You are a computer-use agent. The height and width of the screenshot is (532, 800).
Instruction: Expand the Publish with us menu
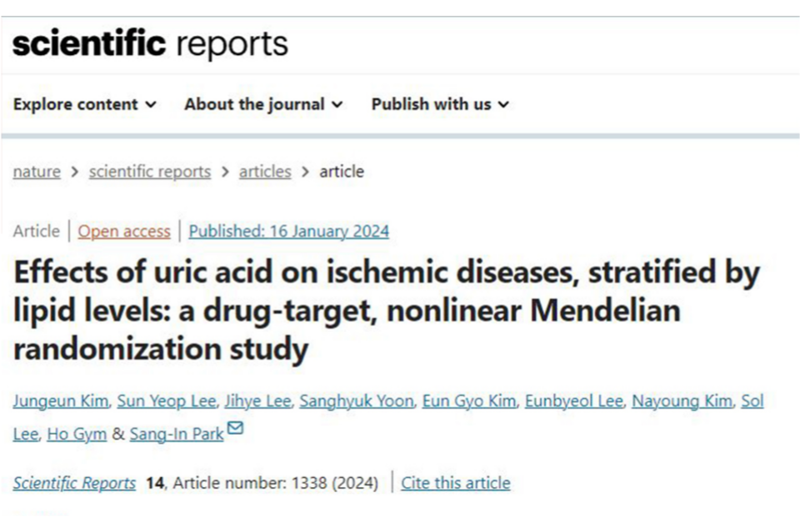[x=440, y=105]
